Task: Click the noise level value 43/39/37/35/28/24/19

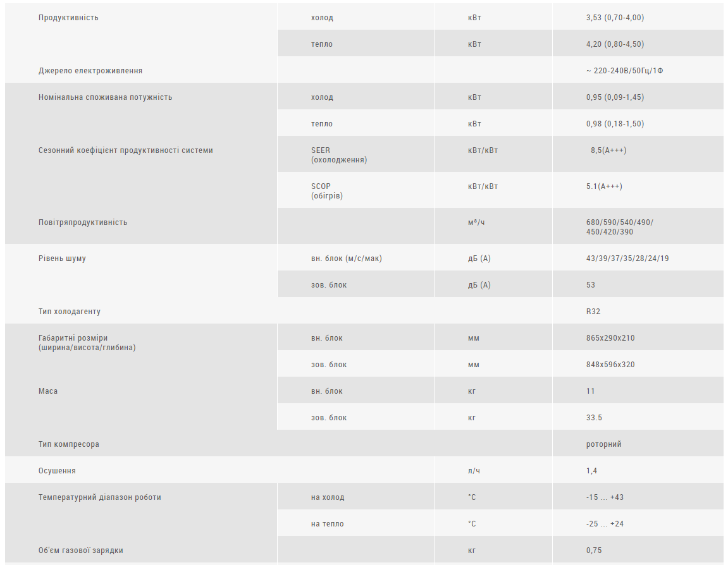Action: click(627, 258)
